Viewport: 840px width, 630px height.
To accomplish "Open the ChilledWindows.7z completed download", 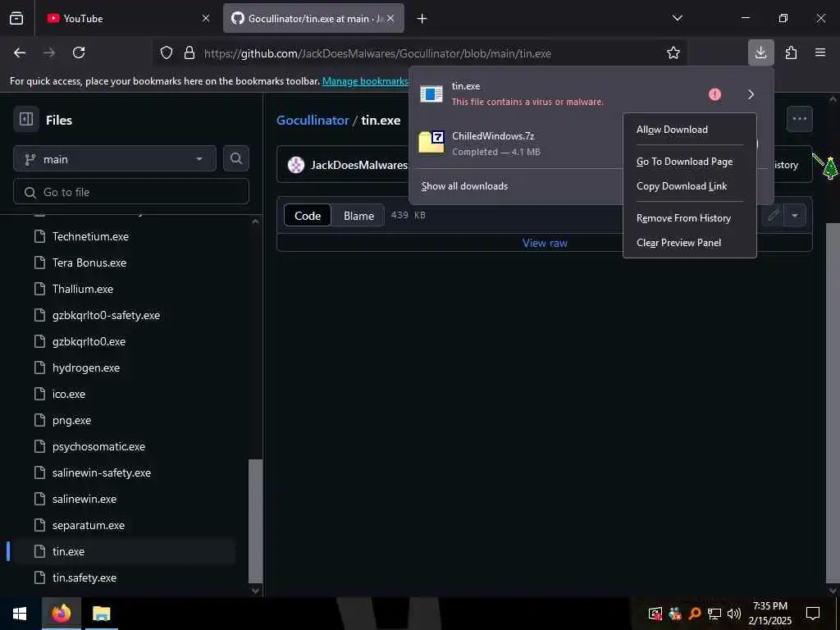I will tap(517, 143).
